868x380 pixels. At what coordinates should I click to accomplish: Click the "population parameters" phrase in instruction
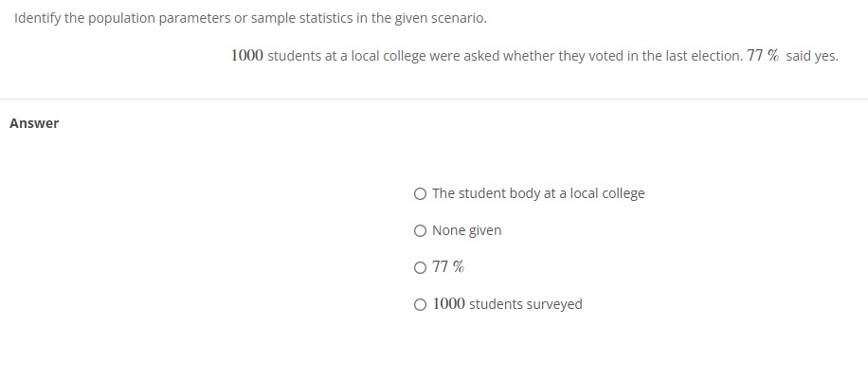159,18
